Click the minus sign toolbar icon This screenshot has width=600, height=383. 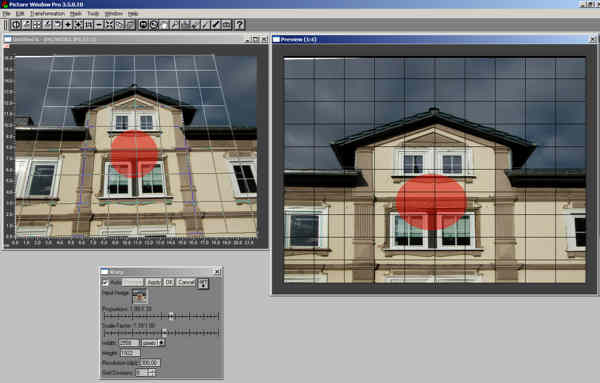pos(99,25)
